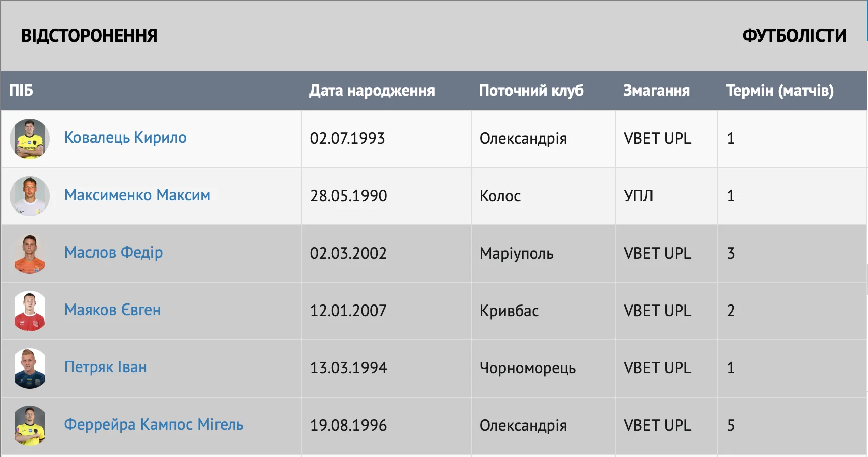Click the Маріуполь club cell
868x457 pixels.
tap(517, 254)
